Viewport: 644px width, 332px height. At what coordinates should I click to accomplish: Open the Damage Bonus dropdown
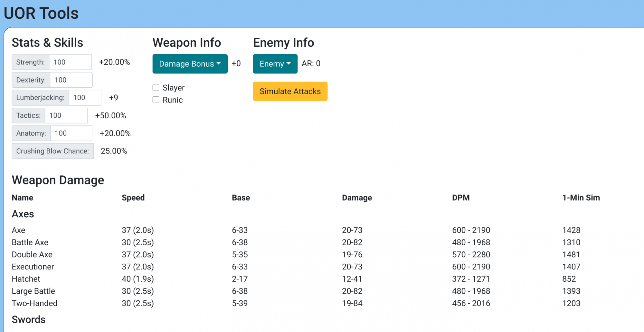click(190, 64)
